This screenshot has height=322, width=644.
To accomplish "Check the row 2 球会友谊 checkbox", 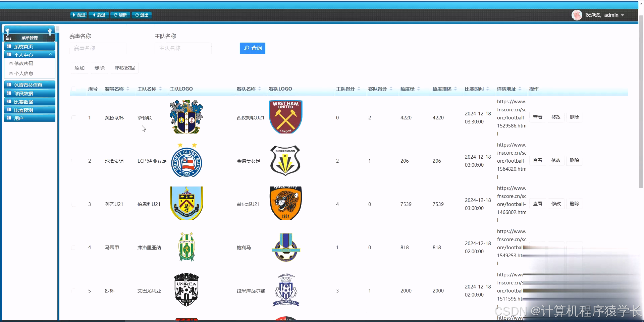I will [74, 161].
